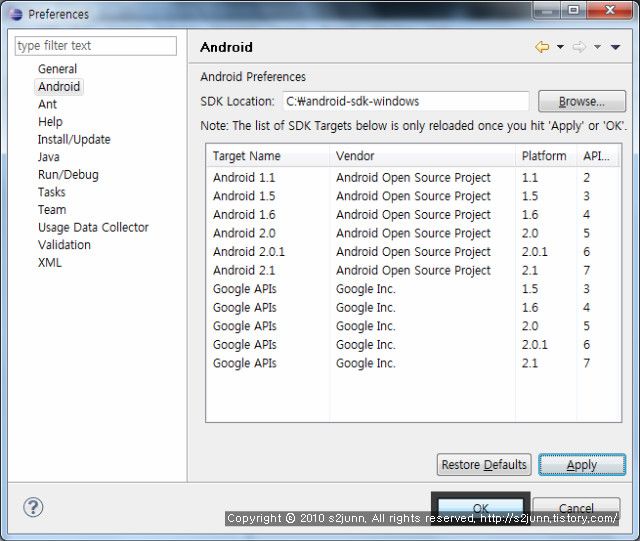Select the Android 2.0 target row
Screen dimensions: 640x541
tap(413, 233)
